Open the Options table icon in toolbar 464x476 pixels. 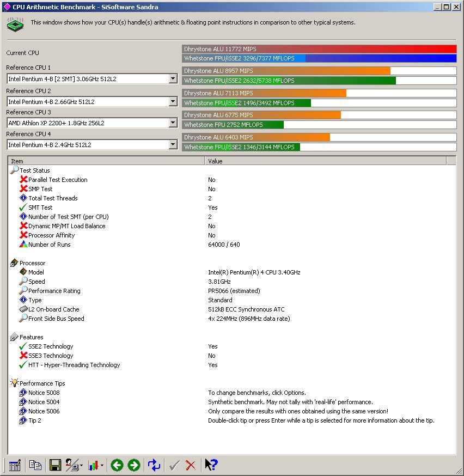pos(15,465)
